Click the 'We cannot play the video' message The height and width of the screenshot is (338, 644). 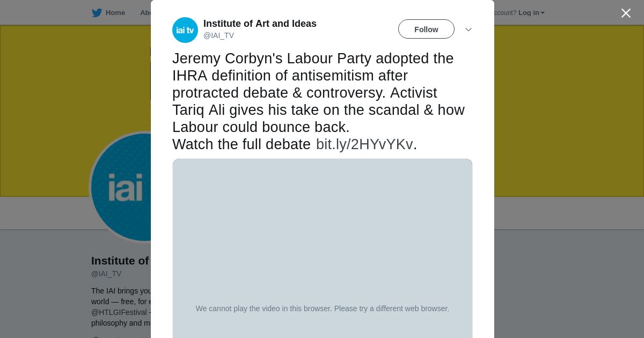coord(322,308)
